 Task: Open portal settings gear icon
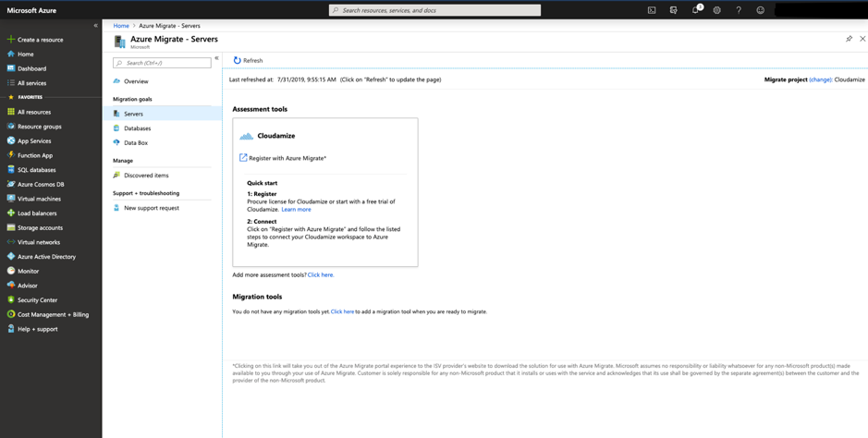tap(717, 10)
